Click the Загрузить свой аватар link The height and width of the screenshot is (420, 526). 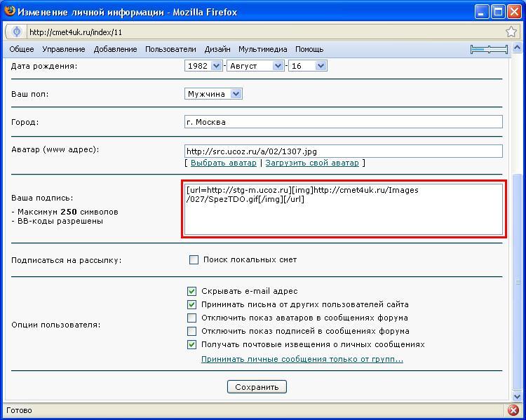(x=312, y=163)
